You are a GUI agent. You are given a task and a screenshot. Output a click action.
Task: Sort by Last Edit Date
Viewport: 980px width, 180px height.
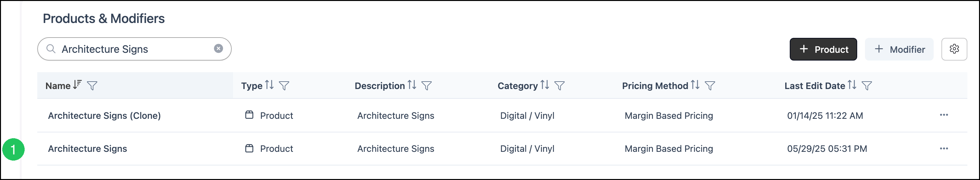852,85
